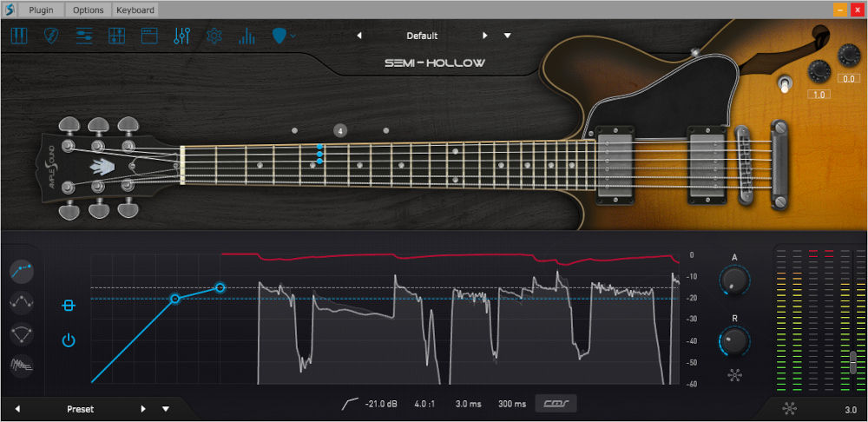The image size is (868, 422).
Task: Open the Plugin menu
Action: coord(41,10)
